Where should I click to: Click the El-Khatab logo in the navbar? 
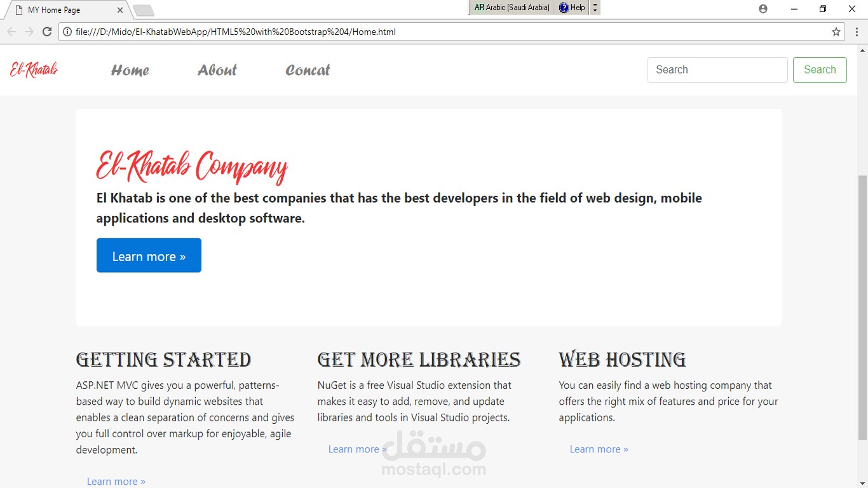coord(34,69)
